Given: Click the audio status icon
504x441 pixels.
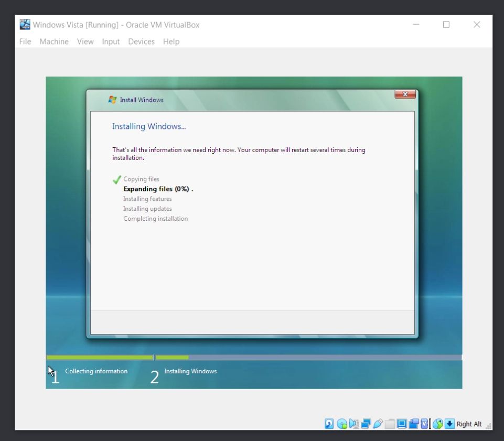Looking at the screenshot, I should click(x=354, y=424).
